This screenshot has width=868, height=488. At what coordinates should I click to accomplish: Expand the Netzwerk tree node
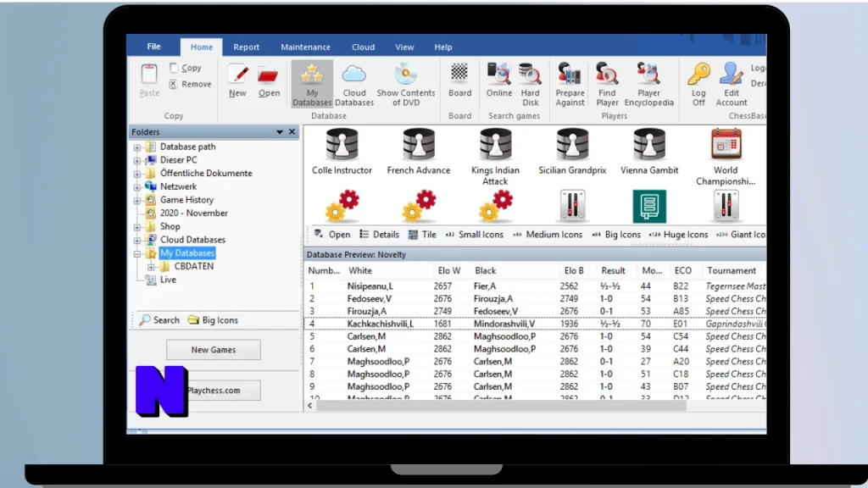pos(137,187)
